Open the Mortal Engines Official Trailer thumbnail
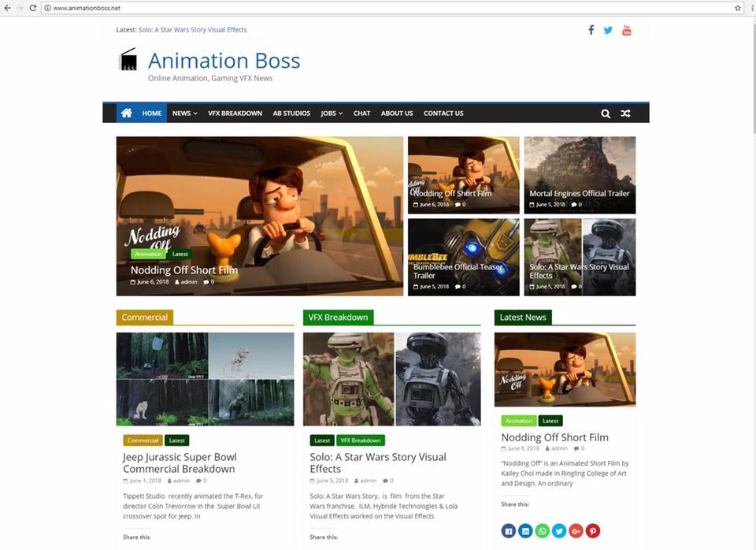 click(x=580, y=175)
